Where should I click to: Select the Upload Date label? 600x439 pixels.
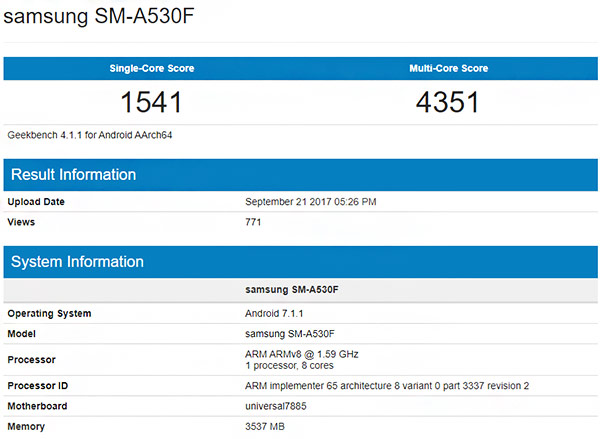pyautogui.click(x=36, y=202)
